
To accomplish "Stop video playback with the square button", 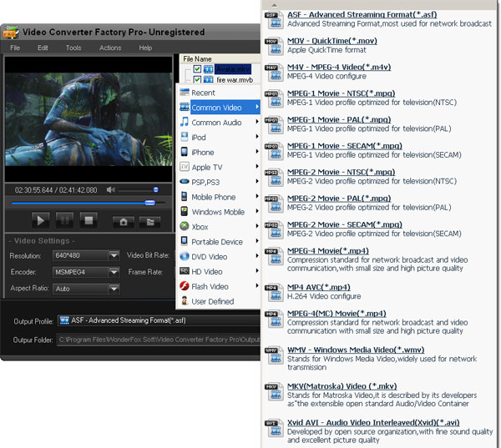I will tap(89, 220).
